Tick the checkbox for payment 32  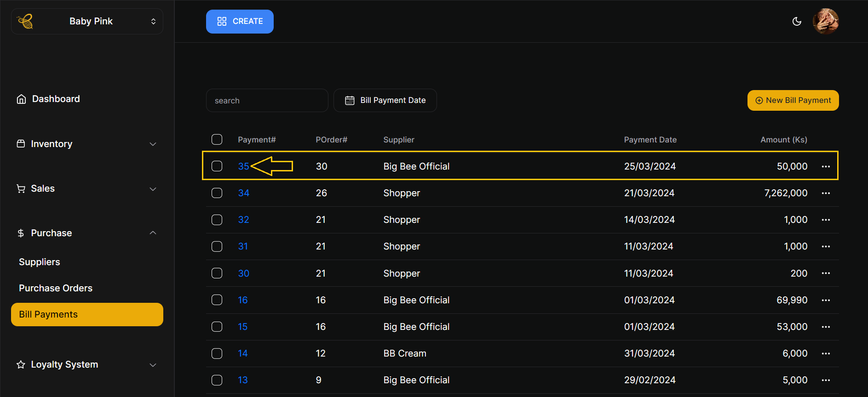[x=217, y=220]
